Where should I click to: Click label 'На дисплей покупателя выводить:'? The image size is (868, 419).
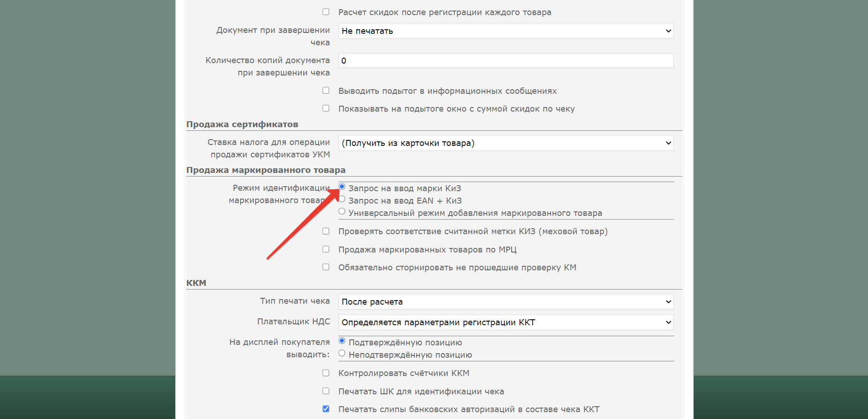coord(279,348)
